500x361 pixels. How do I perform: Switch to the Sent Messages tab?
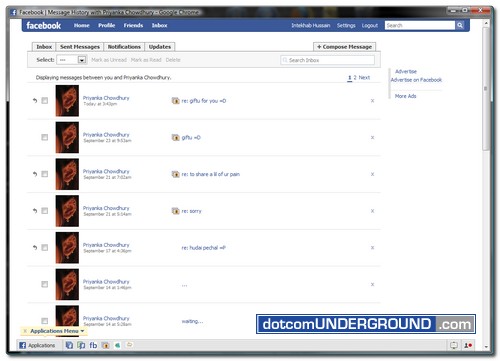point(80,47)
